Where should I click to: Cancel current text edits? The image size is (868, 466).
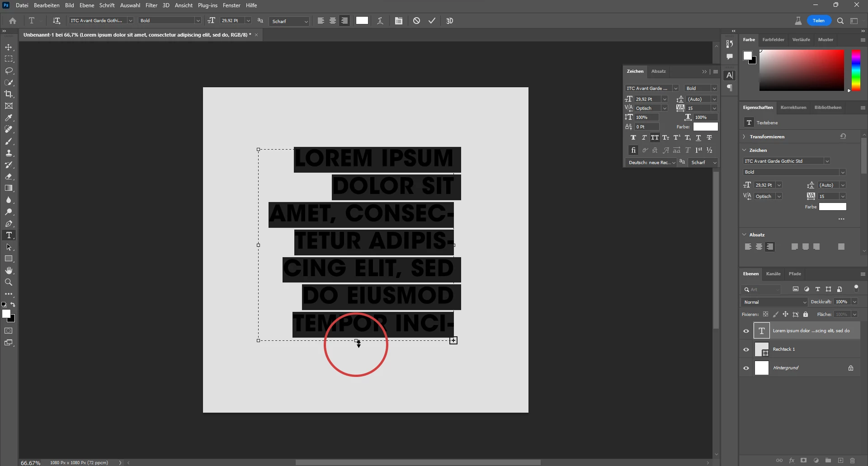[x=417, y=21]
